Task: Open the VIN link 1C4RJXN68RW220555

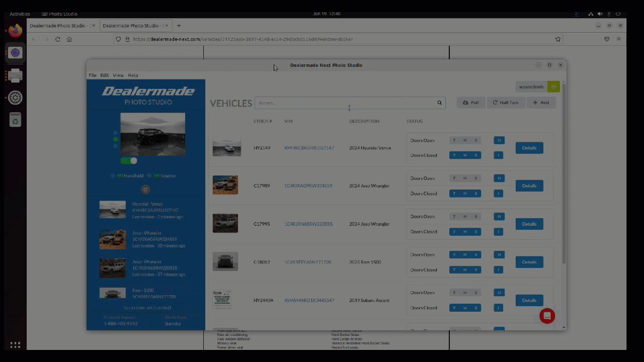Action: point(308,224)
